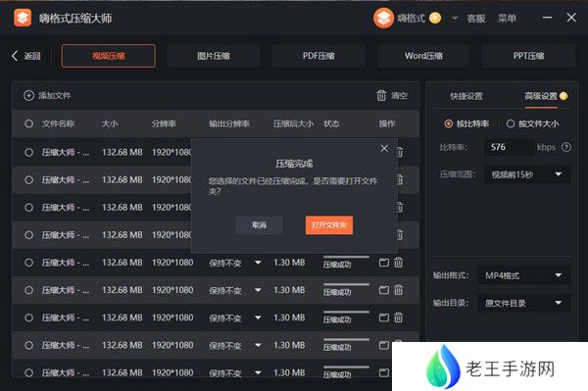The height and width of the screenshot is (391, 588).
Task: Switch to the PPT压缩 tab
Action: click(x=528, y=56)
